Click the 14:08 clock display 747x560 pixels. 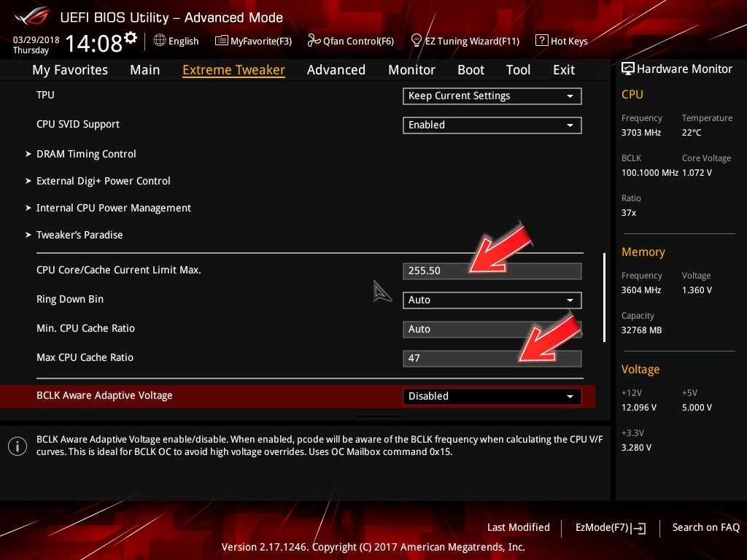tap(94, 43)
